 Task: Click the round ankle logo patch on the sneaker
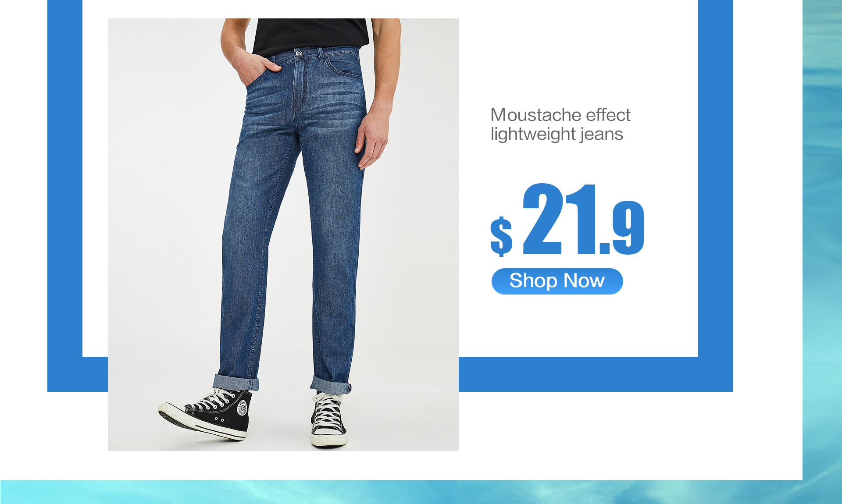(242, 408)
